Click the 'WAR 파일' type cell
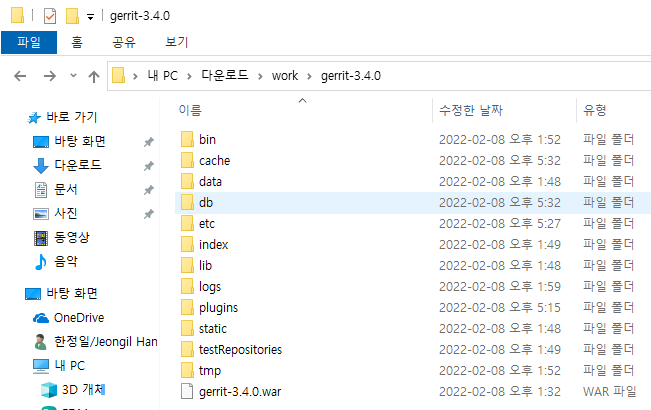 click(609, 391)
